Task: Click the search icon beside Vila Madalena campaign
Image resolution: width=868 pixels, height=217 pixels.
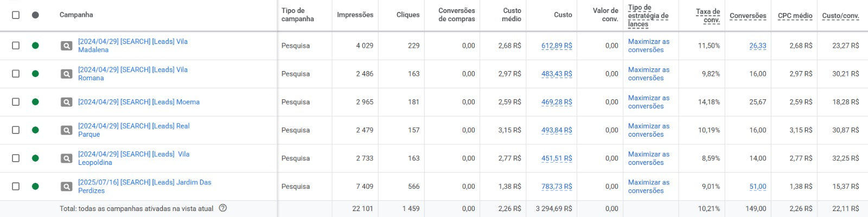Action: coord(66,46)
